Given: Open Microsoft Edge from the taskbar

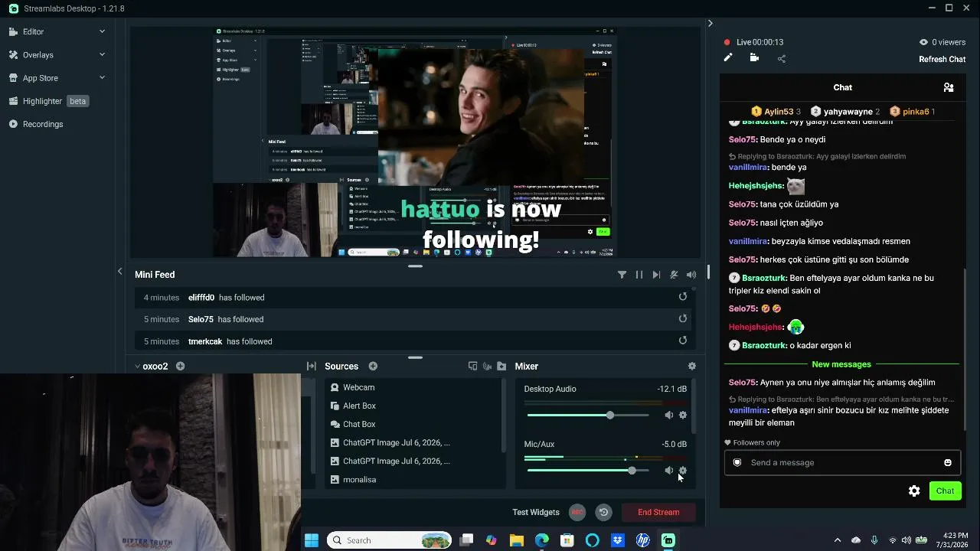Looking at the screenshot, I should point(542,540).
